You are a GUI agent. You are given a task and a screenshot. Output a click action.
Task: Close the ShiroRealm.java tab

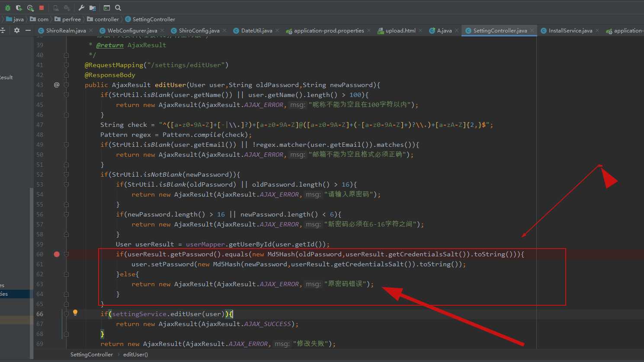(x=91, y=30)
